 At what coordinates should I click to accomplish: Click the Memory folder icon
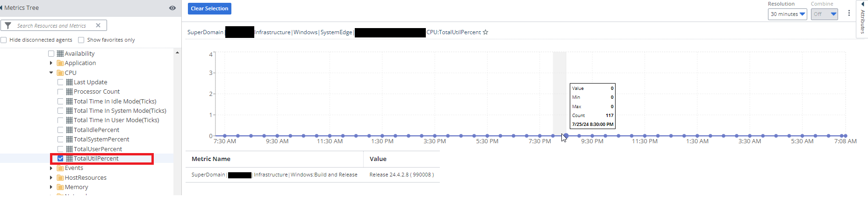pos(60,187)
